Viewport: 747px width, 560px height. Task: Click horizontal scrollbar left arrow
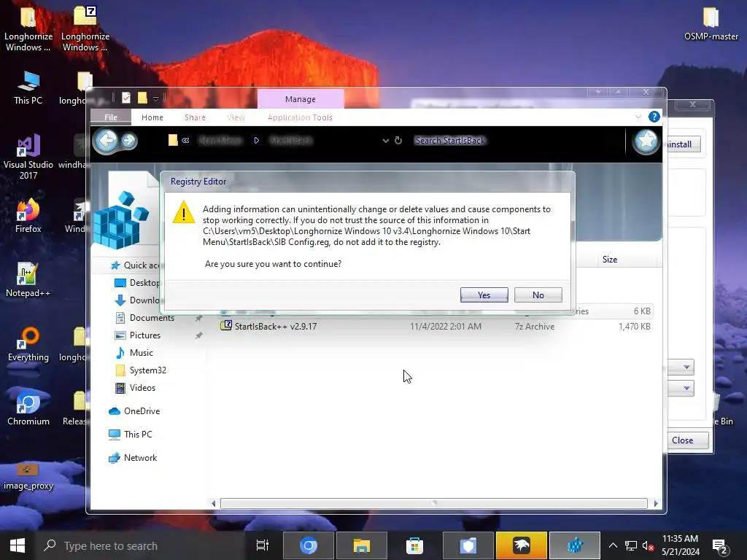(x=213, y=503)
